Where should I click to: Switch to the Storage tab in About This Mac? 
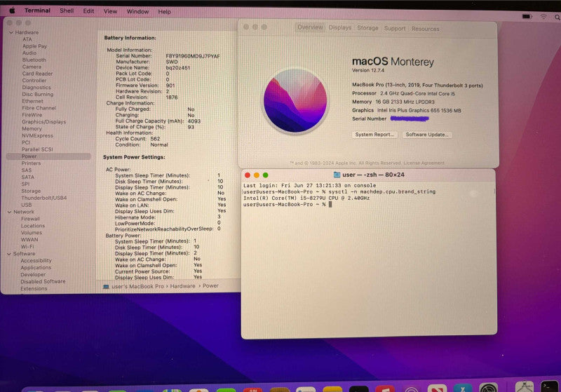tap(367, 28)
